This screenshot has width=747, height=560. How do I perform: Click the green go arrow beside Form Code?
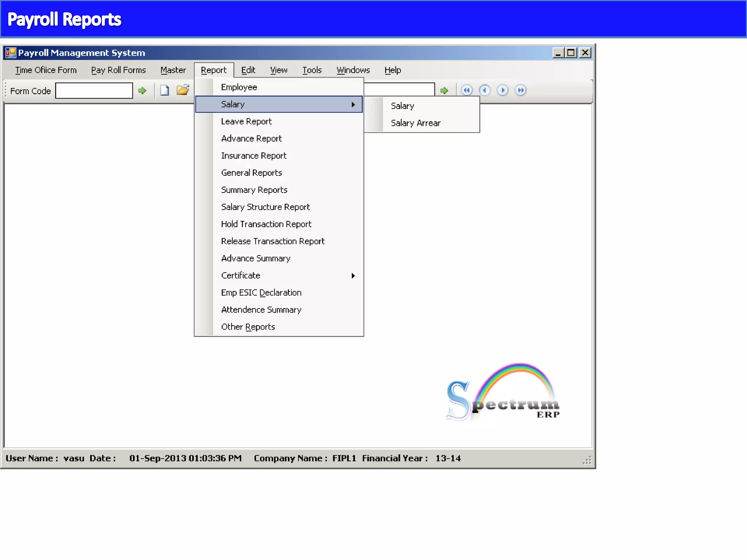142,90
